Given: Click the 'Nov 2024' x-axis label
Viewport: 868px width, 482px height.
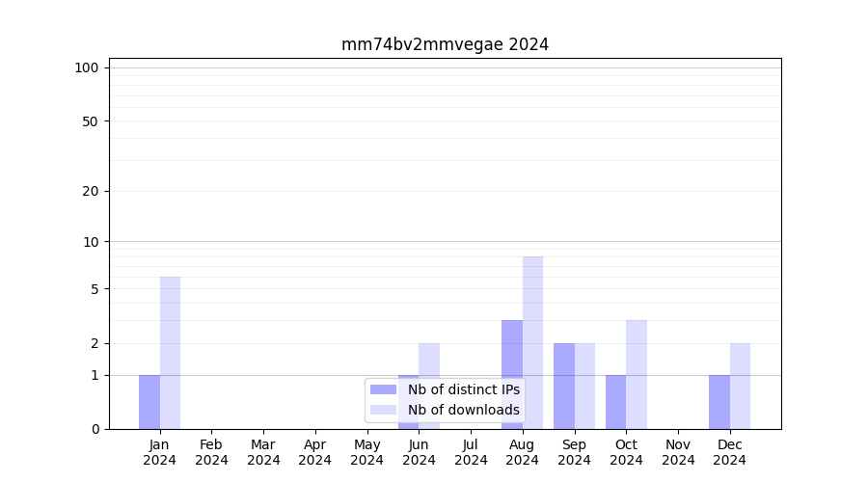Looking at the screenshot, I should [678, 452].
